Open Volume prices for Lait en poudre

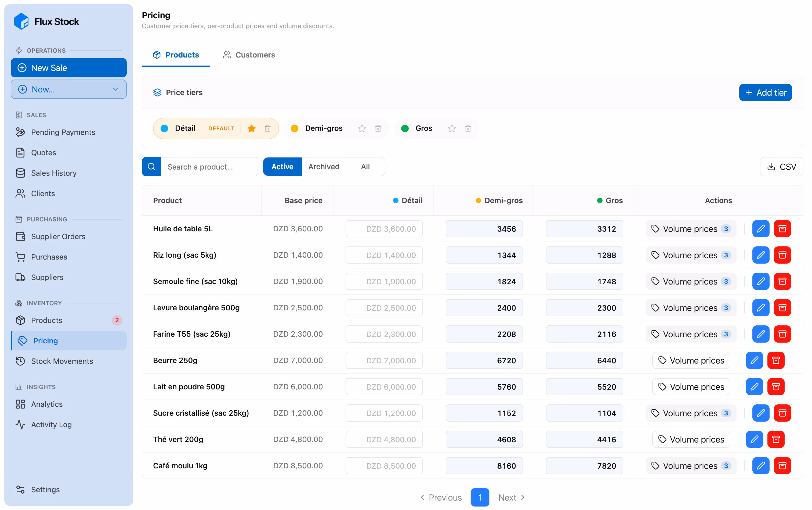point(691,387)
